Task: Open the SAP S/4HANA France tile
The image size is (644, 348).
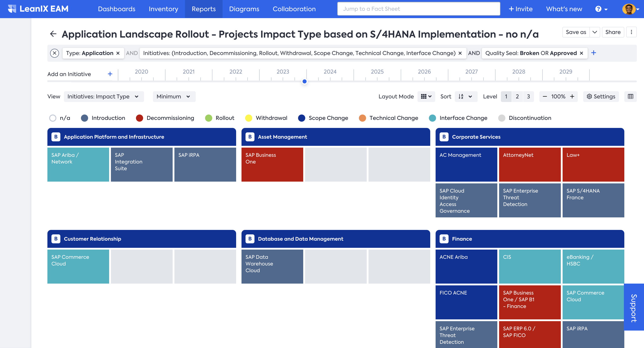Action: click(x=593, y=200)
